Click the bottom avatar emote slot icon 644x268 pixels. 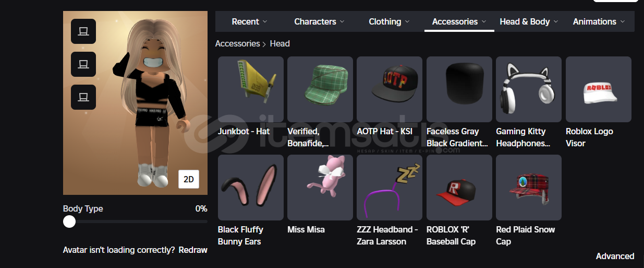point(83,97)
